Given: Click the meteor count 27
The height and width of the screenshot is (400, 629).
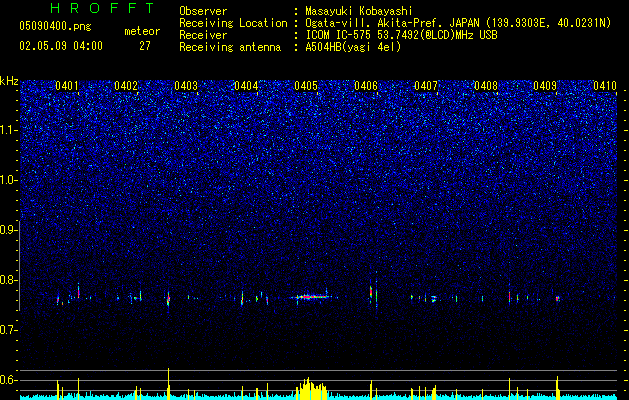Looking at the screenshot, I should tap(145, 46).
